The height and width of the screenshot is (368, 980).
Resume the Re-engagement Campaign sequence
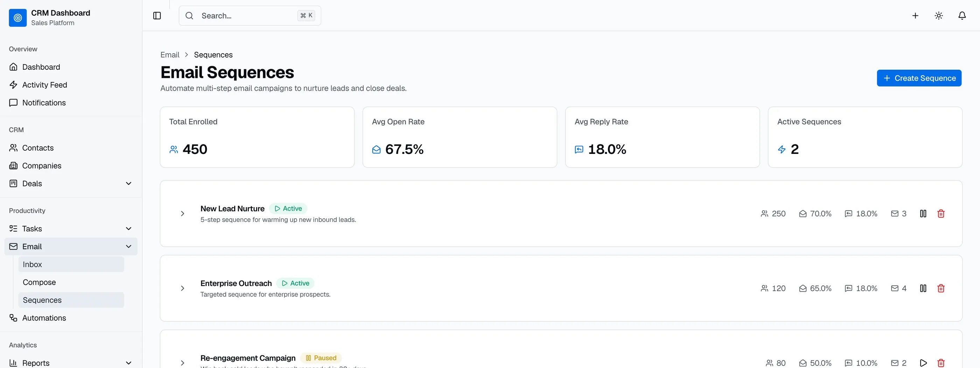point(923,363)
